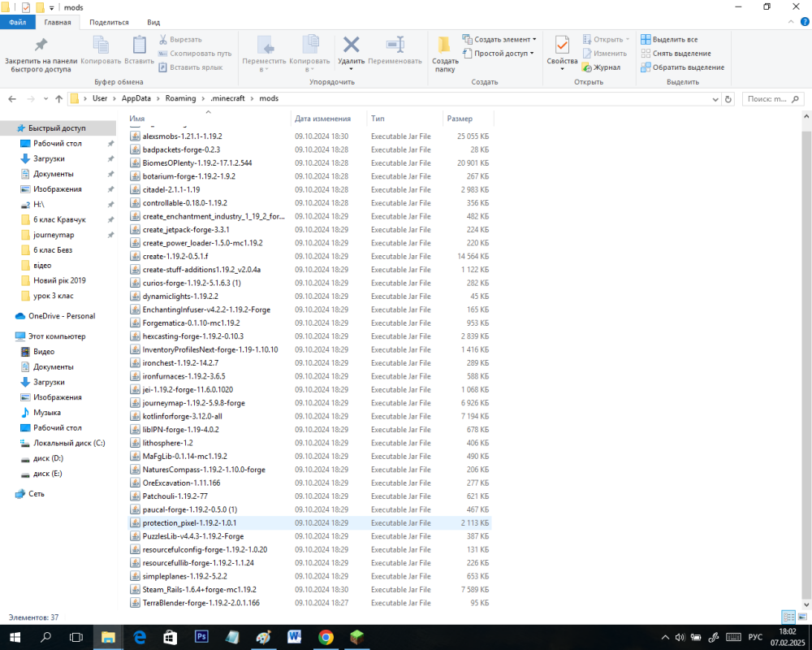
Task: Go up one folder level arrow
Action: tap(59, 98)
